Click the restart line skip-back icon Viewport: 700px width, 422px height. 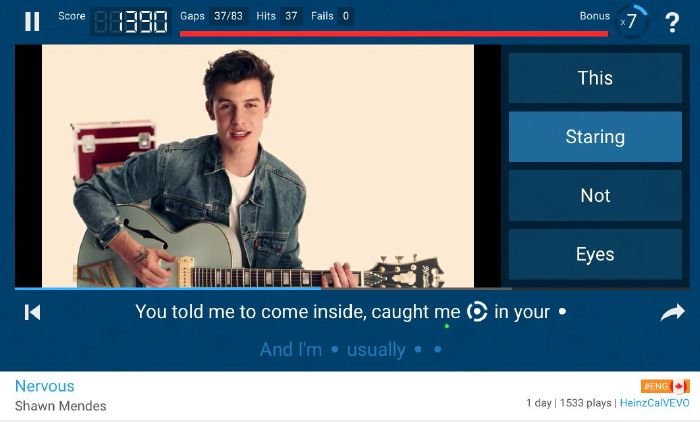pyautogui.click(x=32, y=312)
